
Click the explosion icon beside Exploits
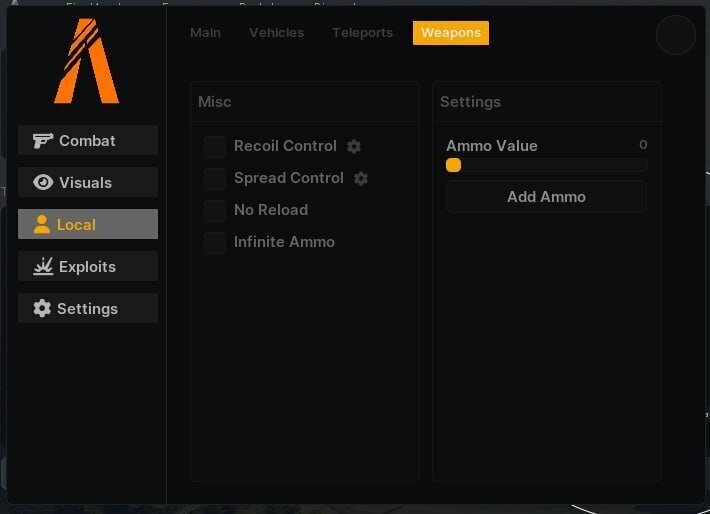click(x=43, y=266)
